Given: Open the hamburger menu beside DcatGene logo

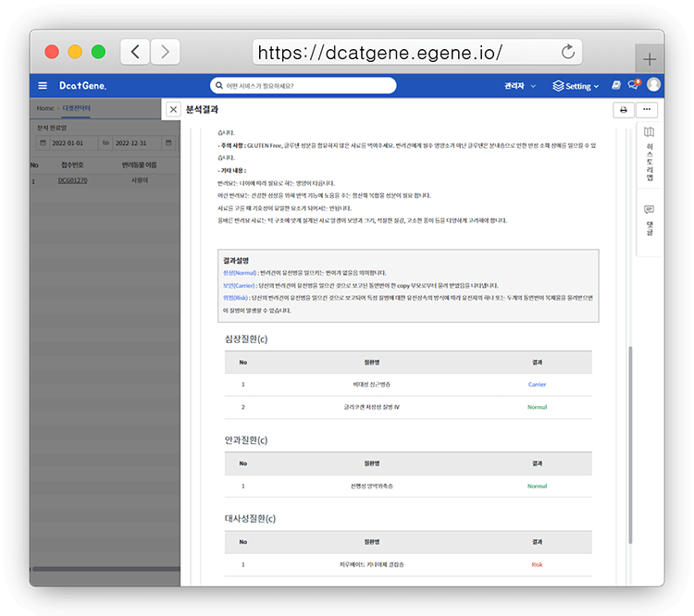Looking at the screenshot, I should point(43,86).
